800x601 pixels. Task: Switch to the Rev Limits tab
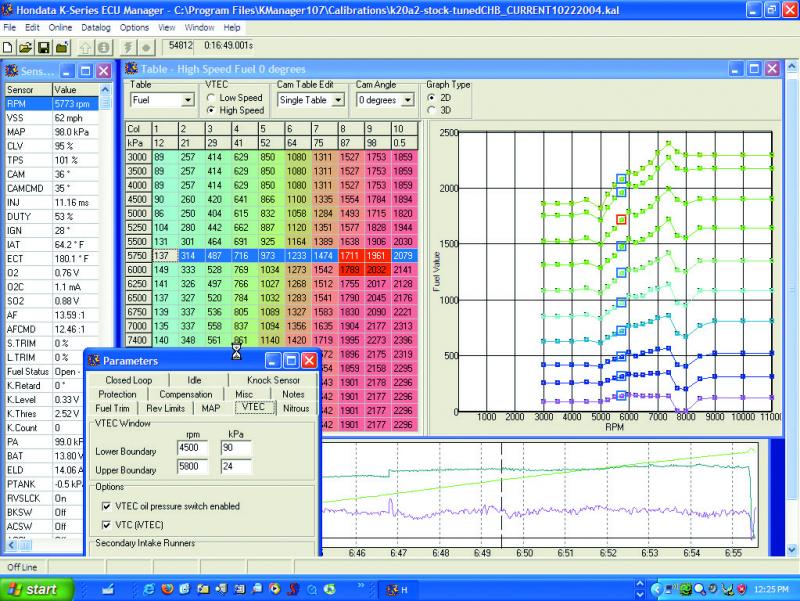[165, 408]
